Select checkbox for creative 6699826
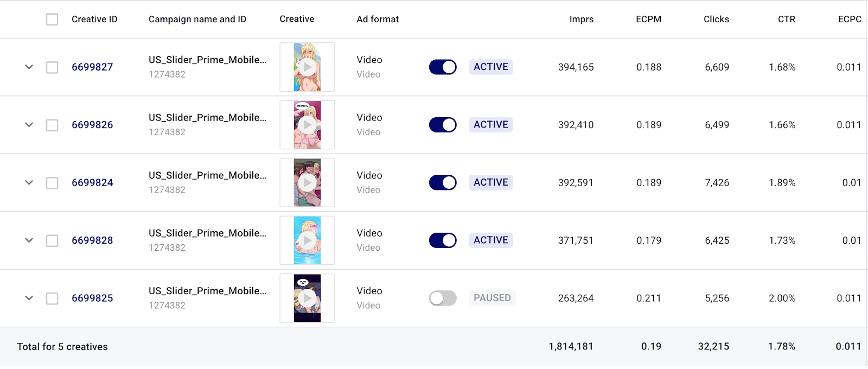 [x=52, y=125]
